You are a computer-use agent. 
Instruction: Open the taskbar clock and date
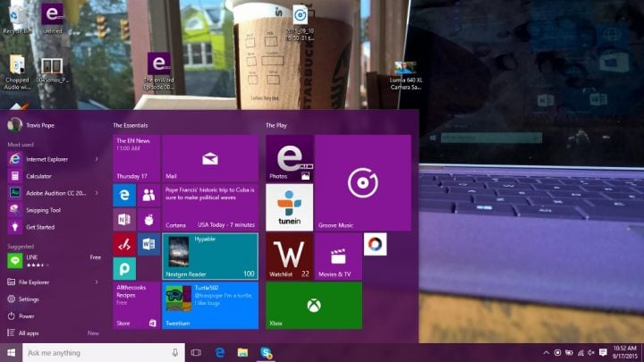click(624, 352)
